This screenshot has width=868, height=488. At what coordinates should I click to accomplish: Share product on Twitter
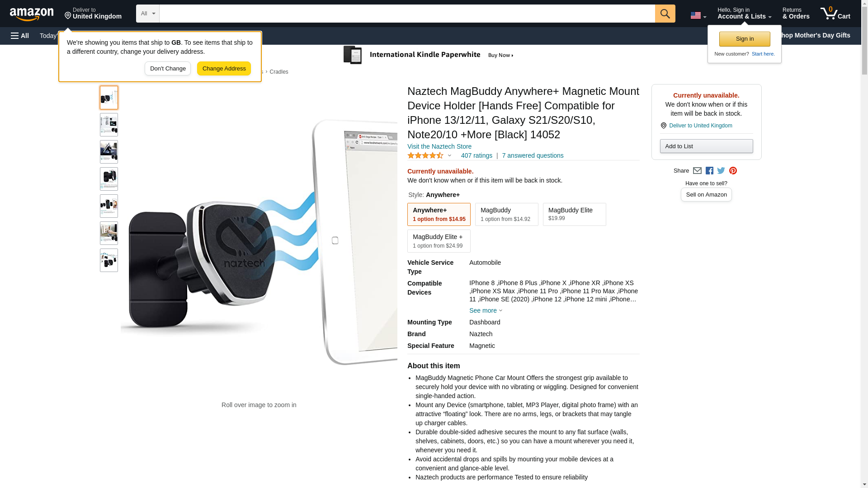721,171
